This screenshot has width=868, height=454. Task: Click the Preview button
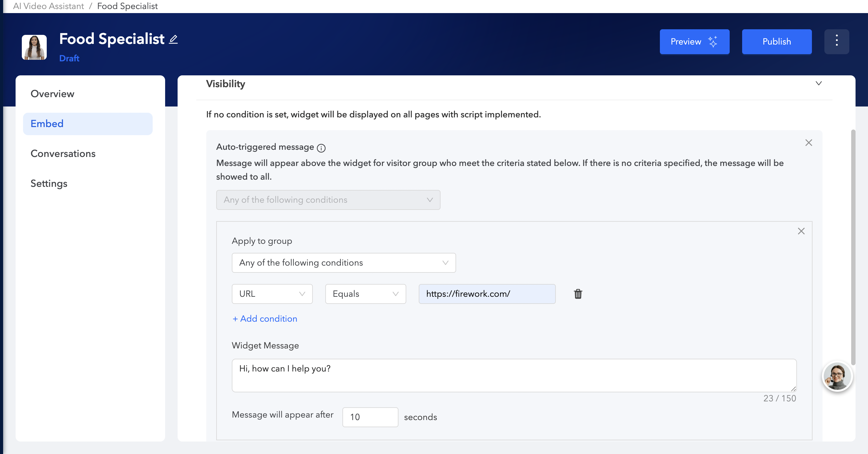pyautogui.click(x=694, y=41)
